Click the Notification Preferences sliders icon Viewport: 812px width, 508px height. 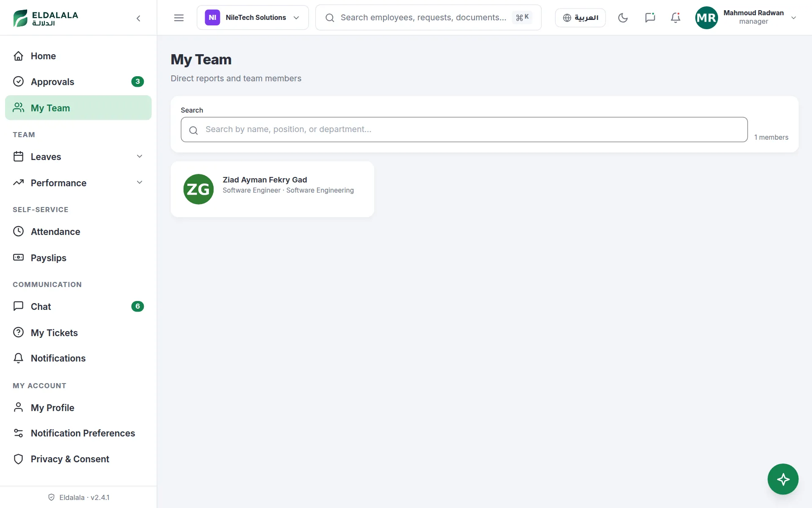[x=18, y=433]
